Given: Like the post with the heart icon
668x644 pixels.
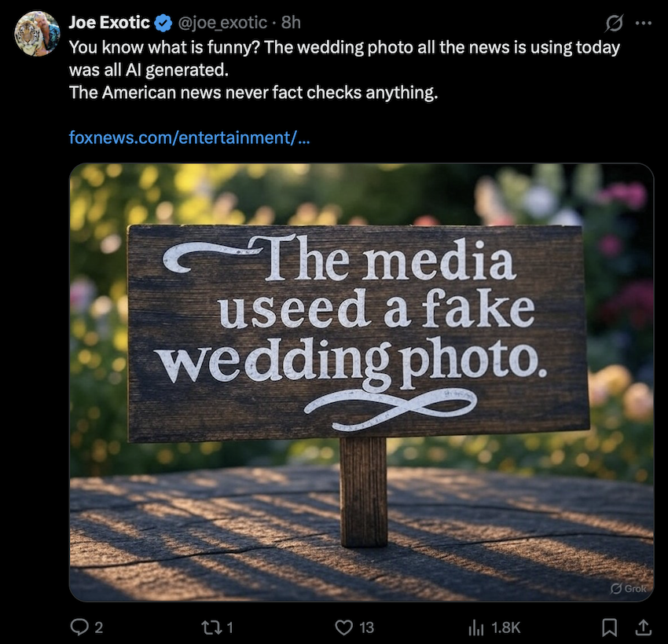Looking at the screenshot, I should [343, 627].
